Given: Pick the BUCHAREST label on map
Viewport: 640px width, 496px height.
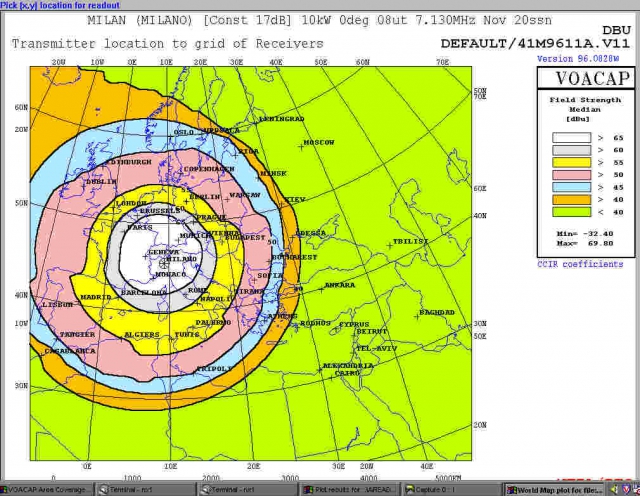Looking at the screenshot, I should coord(294,257).
